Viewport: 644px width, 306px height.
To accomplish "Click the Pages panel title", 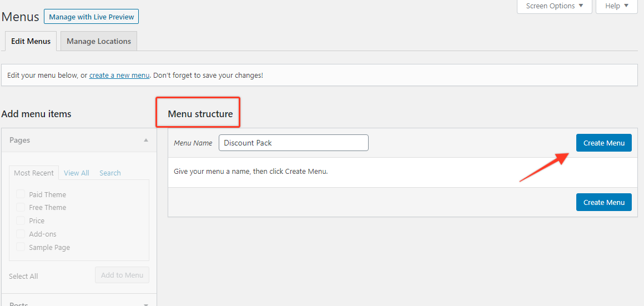I will click(20, 140).
